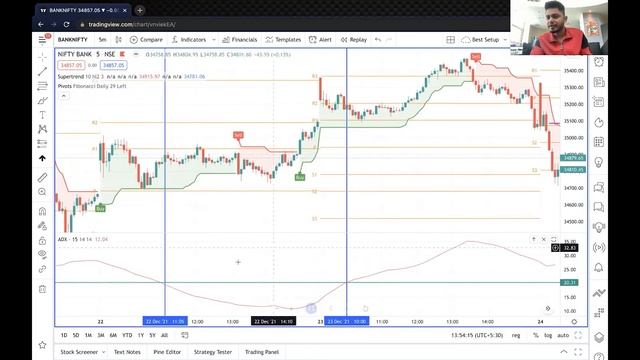Open the Stock Screener tab

pyautogui.click(x=79, y=352)
